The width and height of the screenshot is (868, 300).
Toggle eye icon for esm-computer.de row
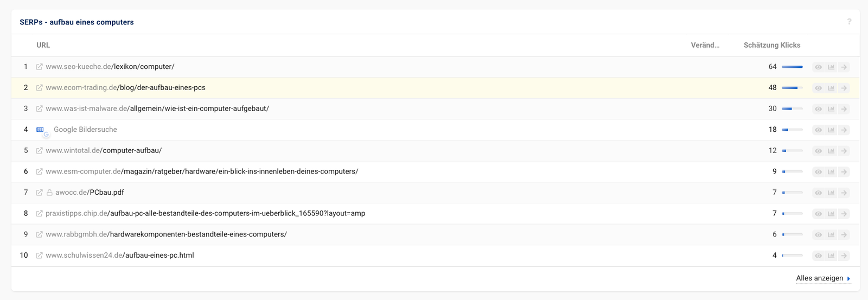(818, 172)
